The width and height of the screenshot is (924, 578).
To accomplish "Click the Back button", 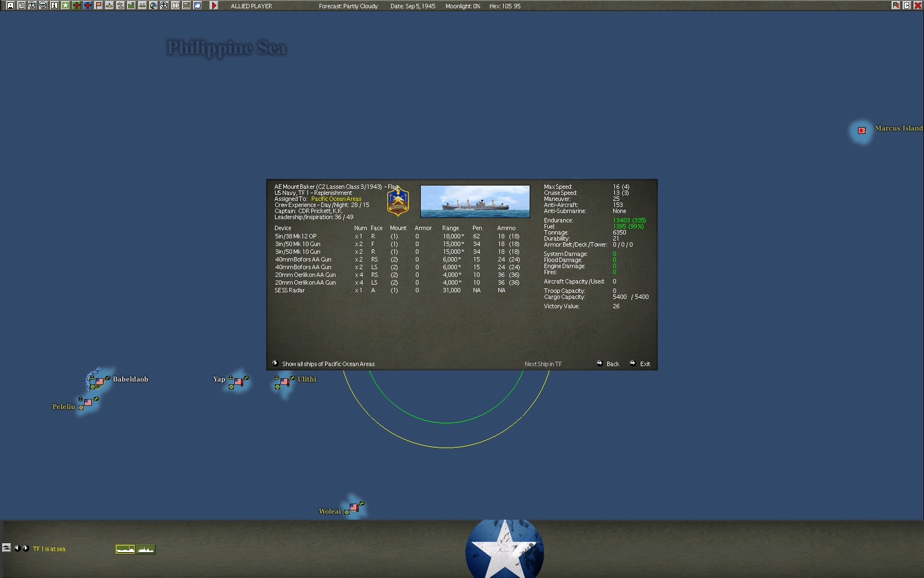I will pyautogui.click(x=608, y=364).
